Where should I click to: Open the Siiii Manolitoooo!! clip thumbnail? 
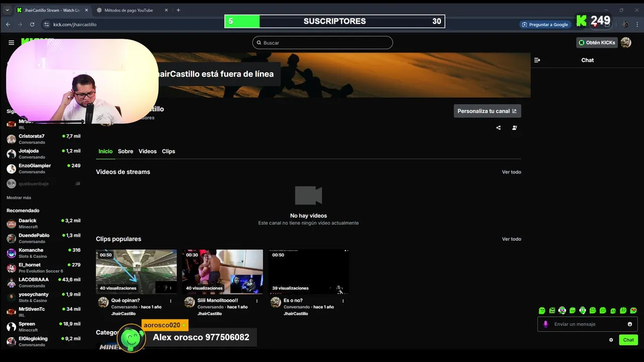pos(222,271)
